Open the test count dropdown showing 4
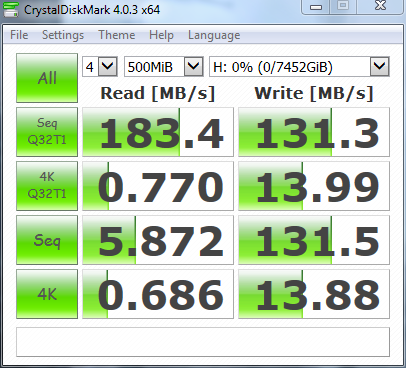Screen dimensions: 406x368 tap(100, 67)
